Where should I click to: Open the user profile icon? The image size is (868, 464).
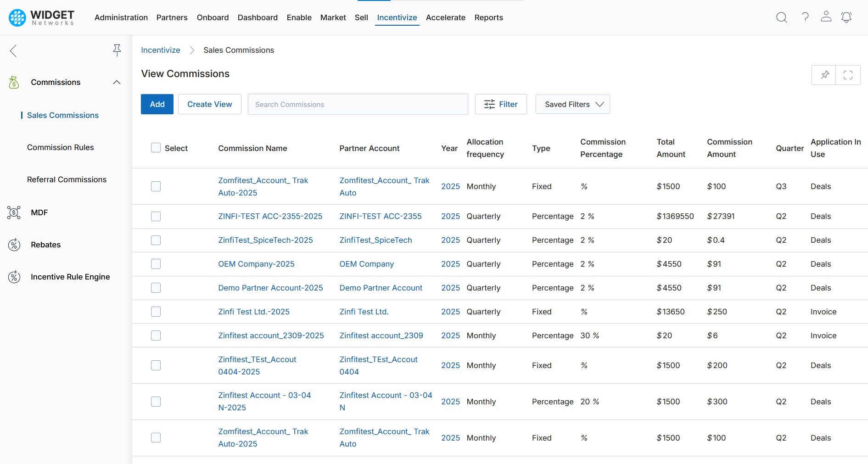(826, 17)
